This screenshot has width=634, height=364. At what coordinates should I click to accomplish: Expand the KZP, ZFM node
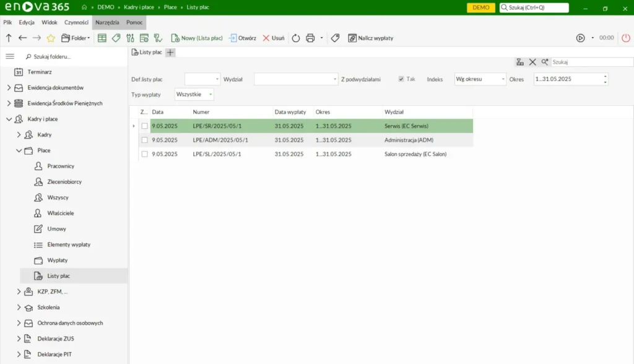(x=19, y=292)
